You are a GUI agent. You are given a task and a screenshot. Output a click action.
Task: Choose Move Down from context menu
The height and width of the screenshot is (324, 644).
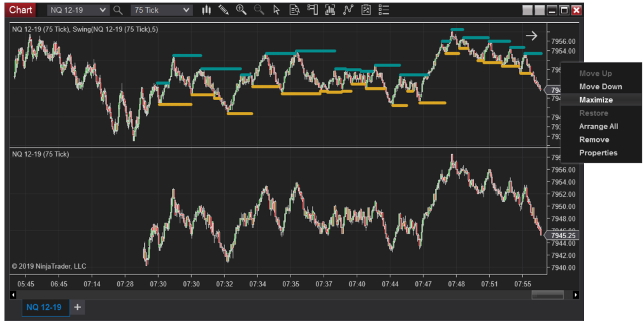tap(601, 87)
